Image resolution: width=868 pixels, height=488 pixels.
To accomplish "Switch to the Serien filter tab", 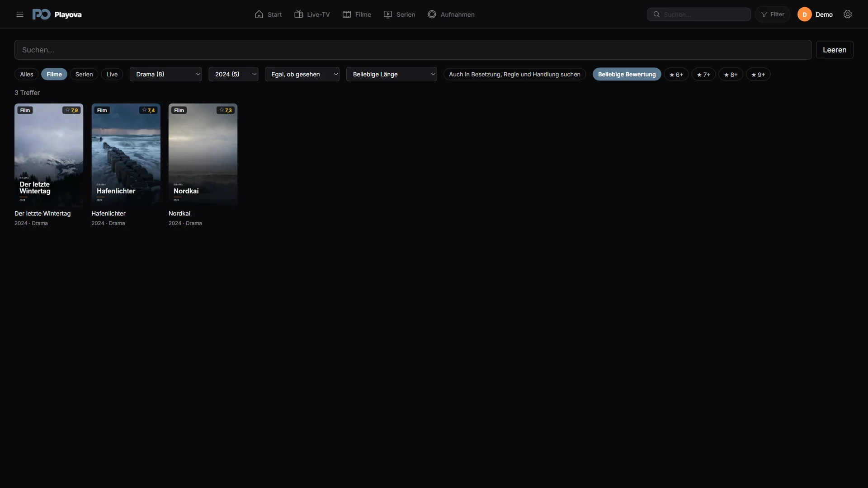I will (84, 74).
